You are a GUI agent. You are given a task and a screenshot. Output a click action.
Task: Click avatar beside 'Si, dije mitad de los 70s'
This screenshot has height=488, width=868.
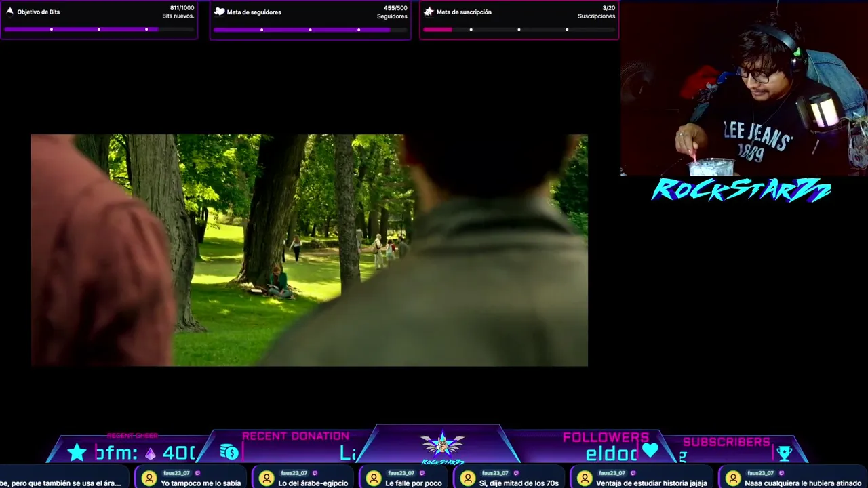pos(467,479)
